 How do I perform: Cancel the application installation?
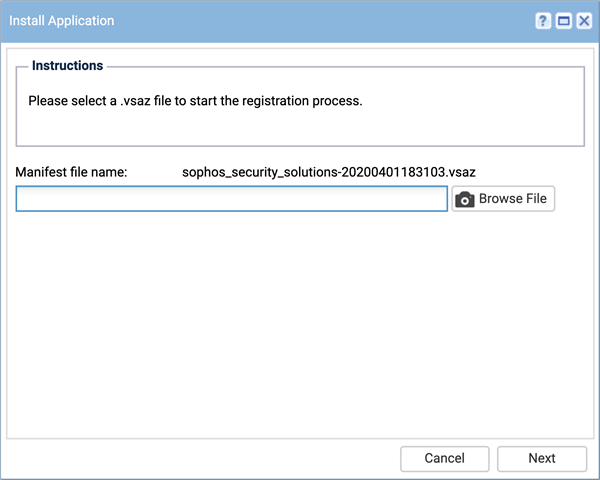click(445, 458)
